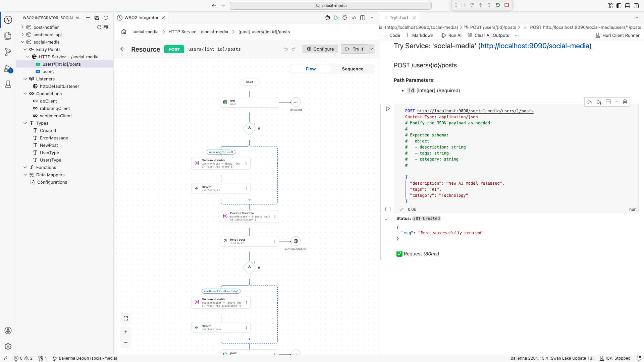The height and width of the screenshot is (362, 644).
Task: Switch diagram to Flow view
Action: coord(311,69)
